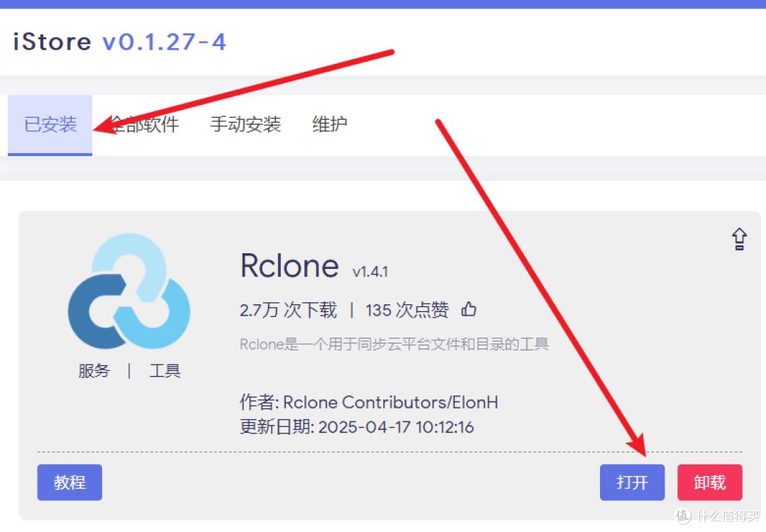Click the thumbs-up like icon
The width and height of the screenshot is (766, 532).
(469, 309)
